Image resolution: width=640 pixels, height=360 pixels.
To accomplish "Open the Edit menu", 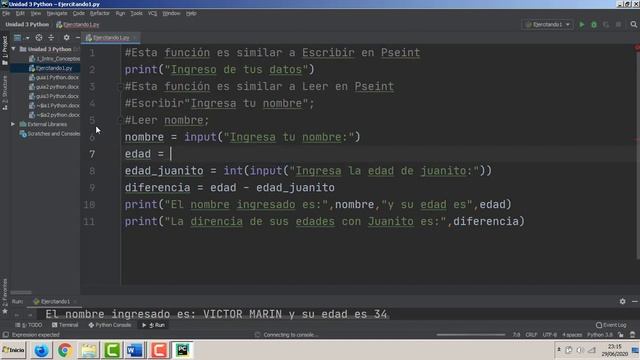I will pos(20,13).
